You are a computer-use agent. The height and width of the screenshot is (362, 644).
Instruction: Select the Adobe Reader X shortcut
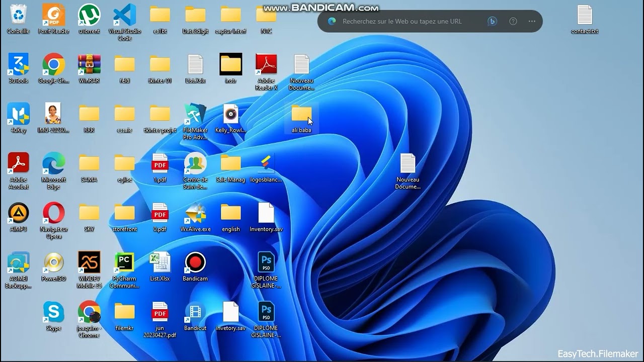266,64
